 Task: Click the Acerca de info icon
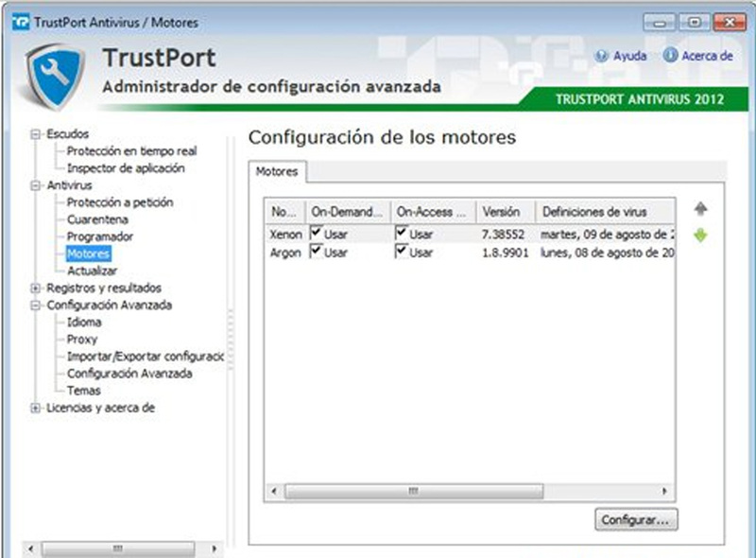(x=670, y=56)
